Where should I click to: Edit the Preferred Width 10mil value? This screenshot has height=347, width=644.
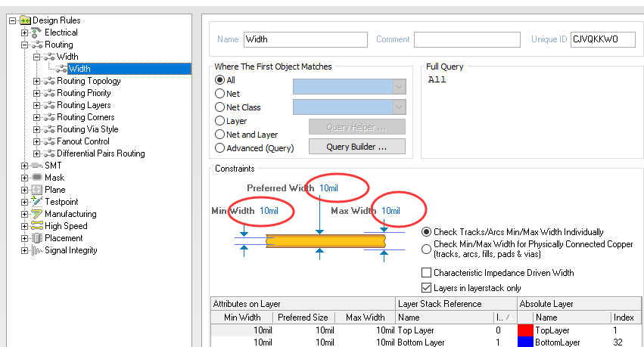coord(328,188)
